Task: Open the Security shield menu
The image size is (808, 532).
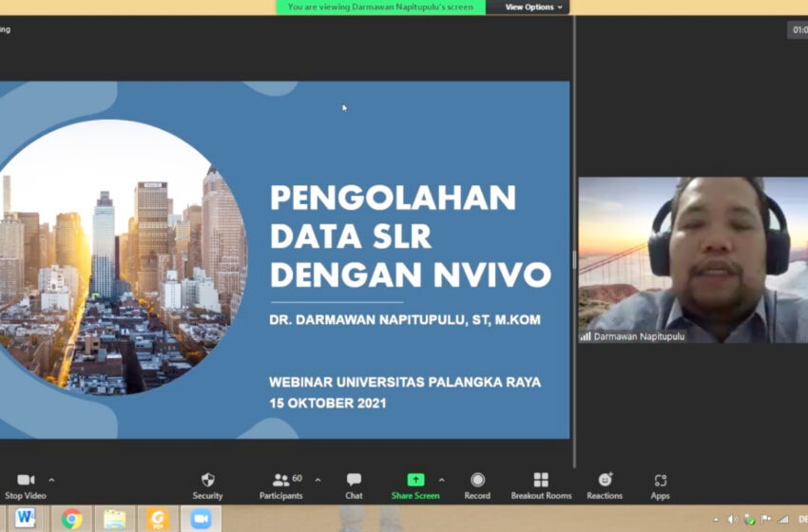Action: pyautogui.click(x=207, y=486)
